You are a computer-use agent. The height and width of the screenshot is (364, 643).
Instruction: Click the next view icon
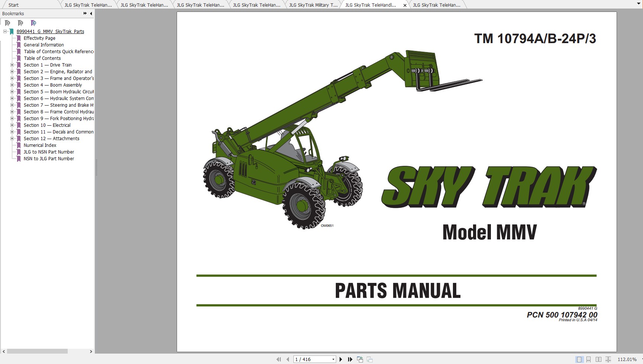[x=369, y=359]
